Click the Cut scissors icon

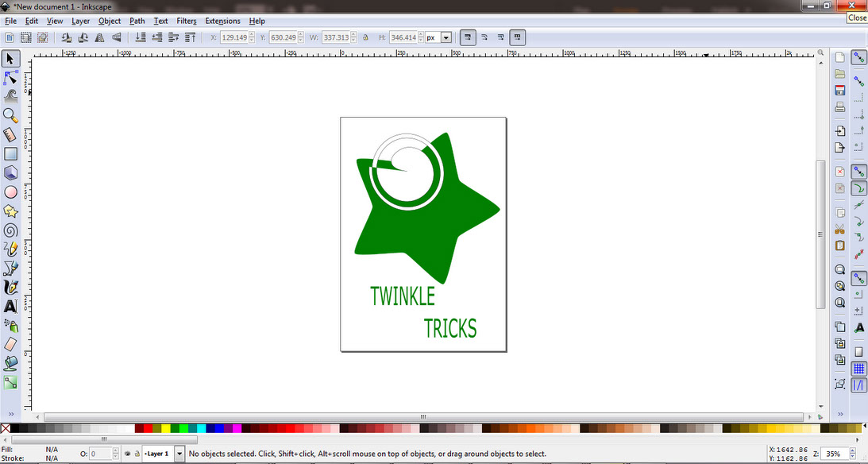[x=839, y=230]
